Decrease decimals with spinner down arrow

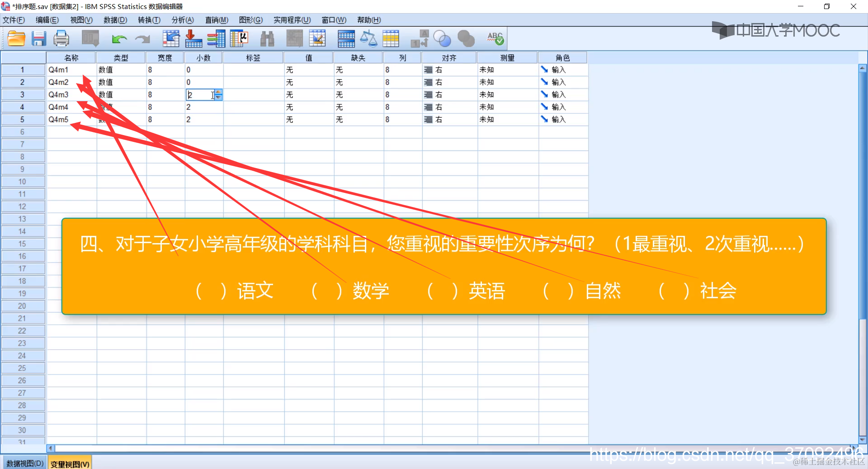(218, 97)
